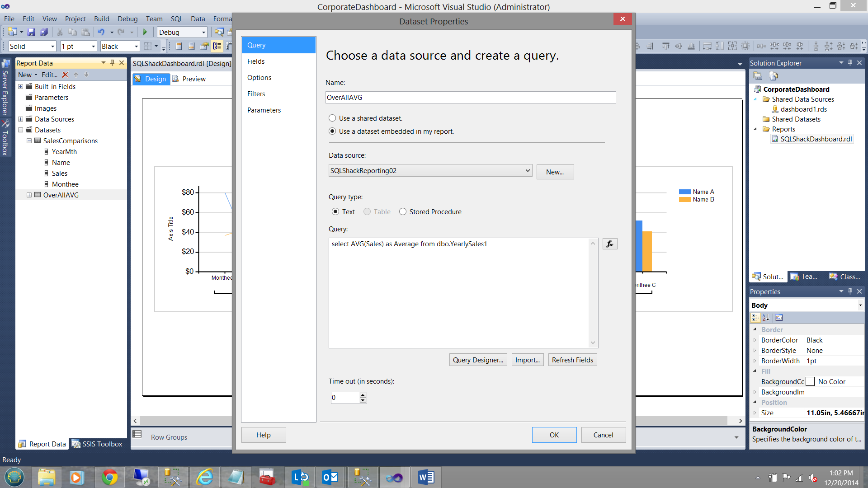
Task: Select Use a shared dataset option
Action: [332, 118]
